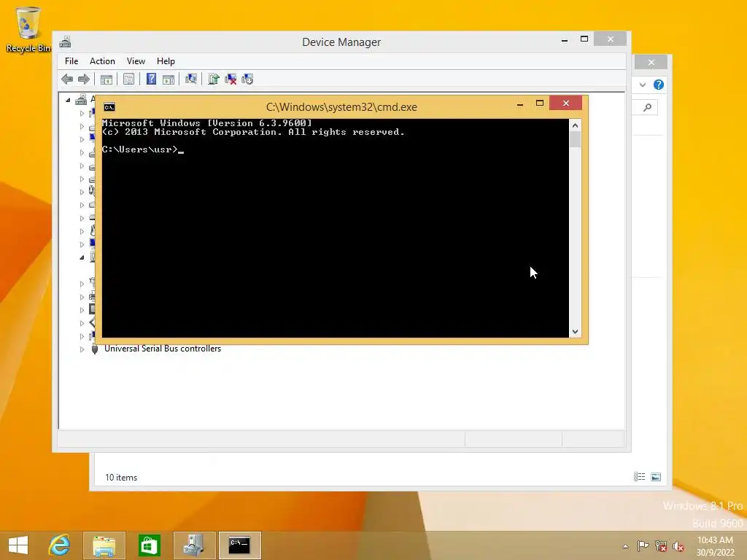Click the Command Prompt taskbar button

tap(239, 545)
